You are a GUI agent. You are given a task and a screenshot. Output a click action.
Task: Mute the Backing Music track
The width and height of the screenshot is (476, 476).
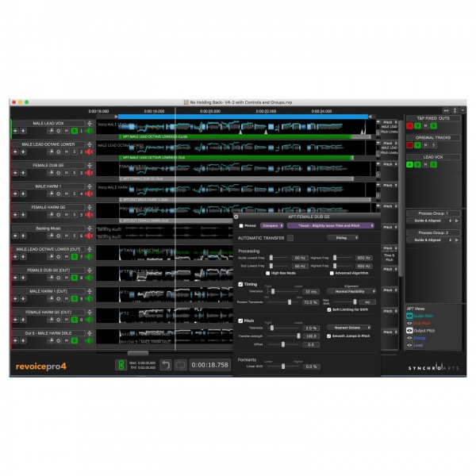coord(68,236)
